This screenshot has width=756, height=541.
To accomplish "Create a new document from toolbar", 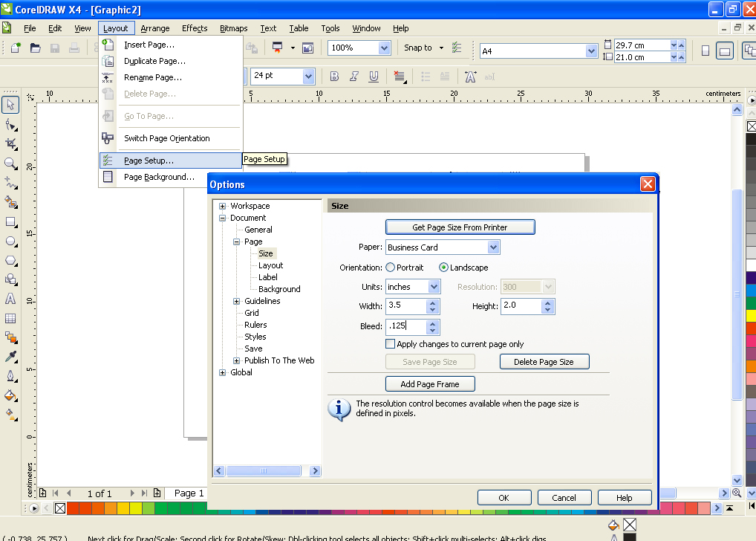I will [x=16, y=48].
